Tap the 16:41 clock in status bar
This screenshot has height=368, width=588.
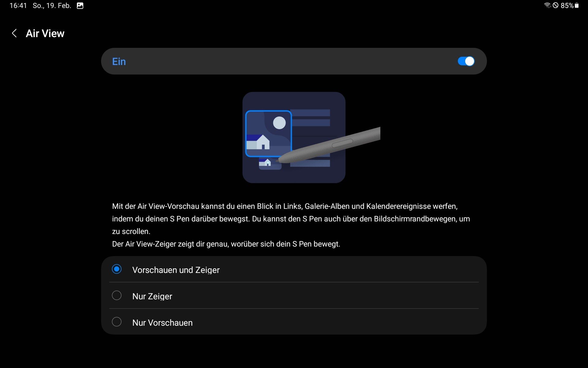18,6
